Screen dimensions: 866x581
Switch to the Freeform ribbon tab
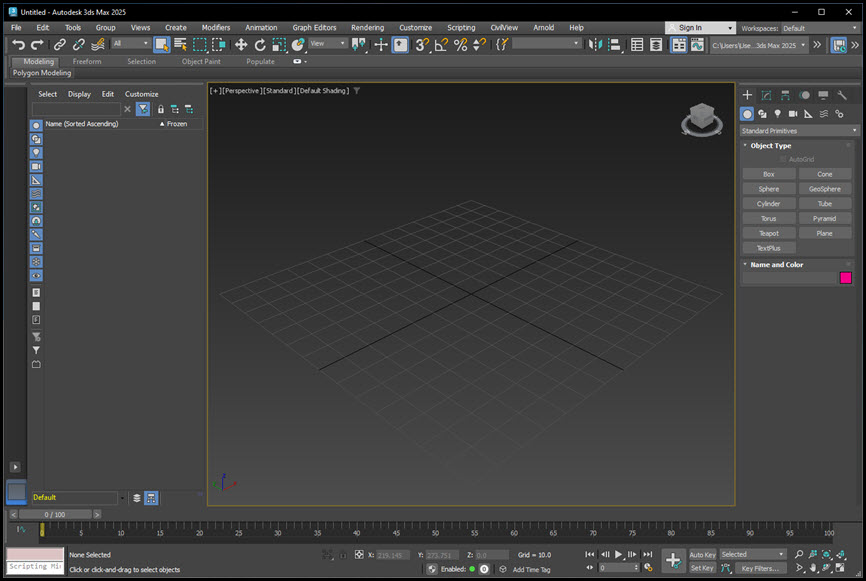pyautogui.click(x=87, y=61)
